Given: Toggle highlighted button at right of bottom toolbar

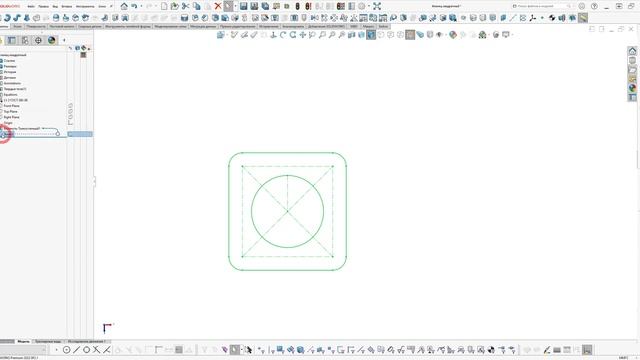Looking at the screenshot, I should click(587, 350).
